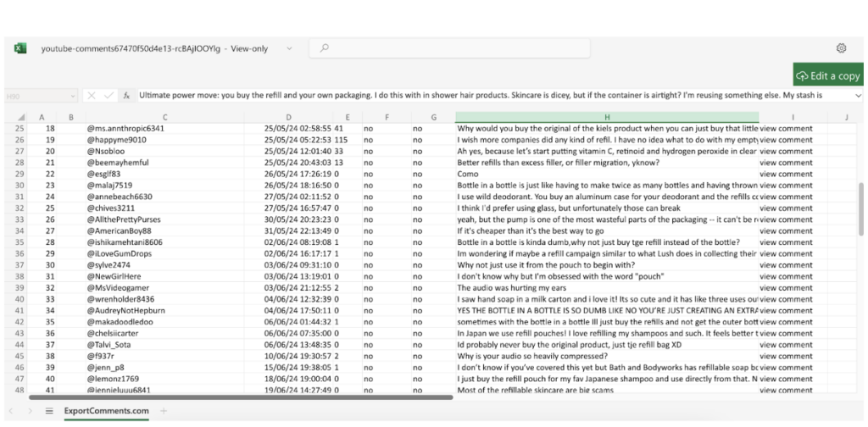This screenshot has width=868, height=427.
Task: Select column C header
Action: pos(164,117)
